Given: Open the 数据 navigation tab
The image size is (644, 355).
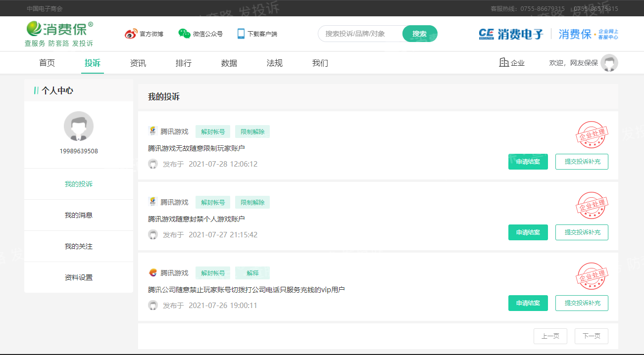Looking at the screenshot, I should 229,63.
